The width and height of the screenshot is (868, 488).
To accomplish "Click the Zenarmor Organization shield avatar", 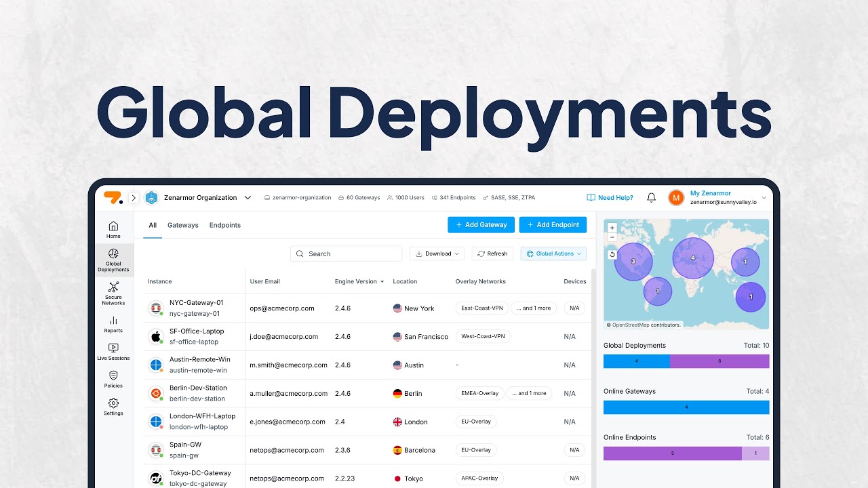I will (x=151, y=198).
